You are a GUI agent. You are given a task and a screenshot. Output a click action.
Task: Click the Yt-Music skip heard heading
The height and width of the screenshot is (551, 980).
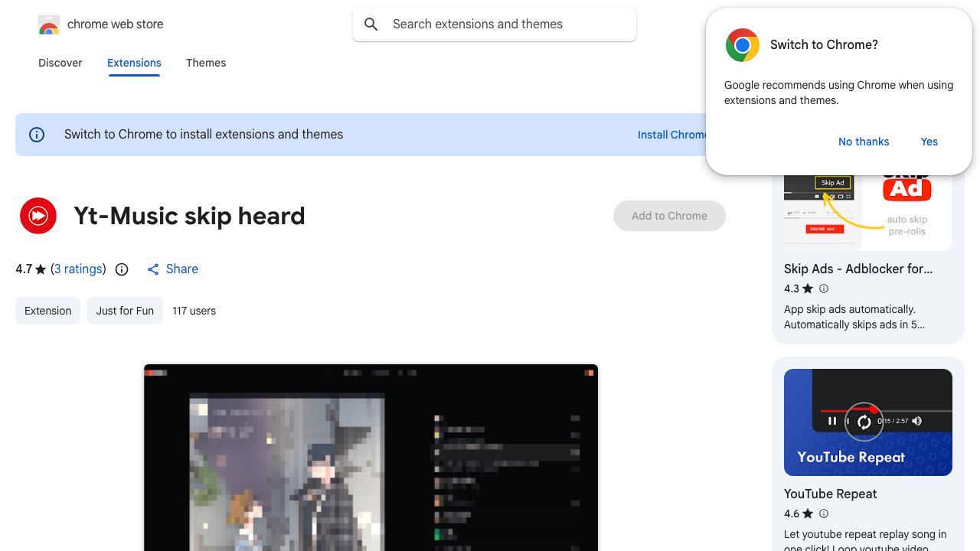189,216
